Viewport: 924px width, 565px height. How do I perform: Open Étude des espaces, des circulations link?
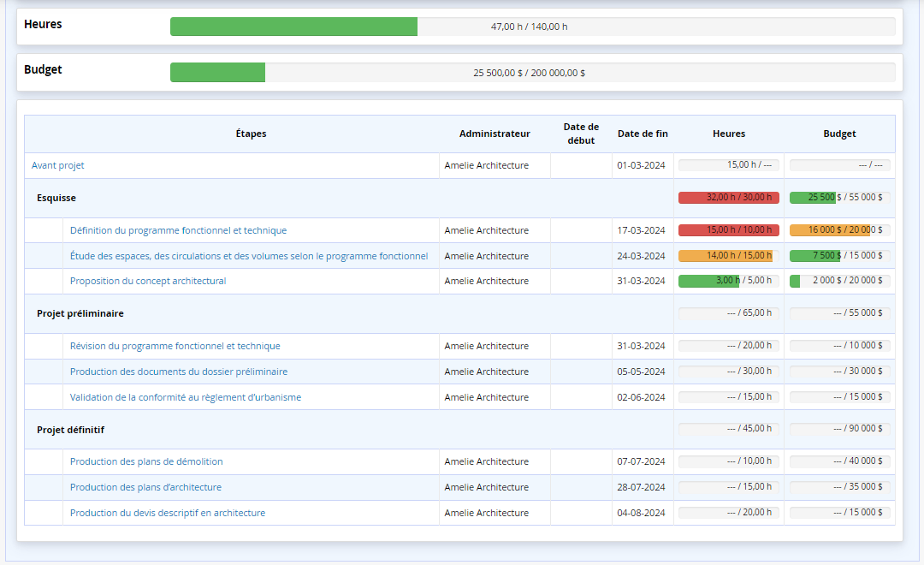pos(249,256)
